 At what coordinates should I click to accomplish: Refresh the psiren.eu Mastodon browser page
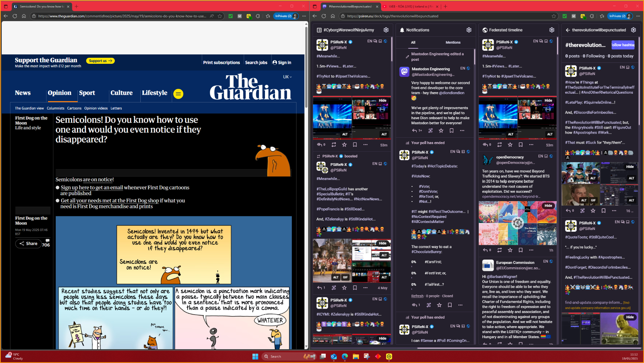point(324,16)
